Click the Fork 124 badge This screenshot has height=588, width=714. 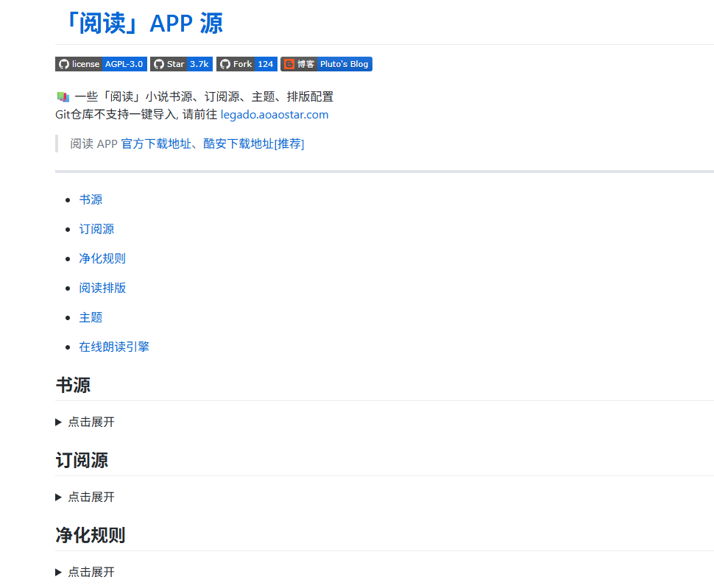click(x=246, y=64)
